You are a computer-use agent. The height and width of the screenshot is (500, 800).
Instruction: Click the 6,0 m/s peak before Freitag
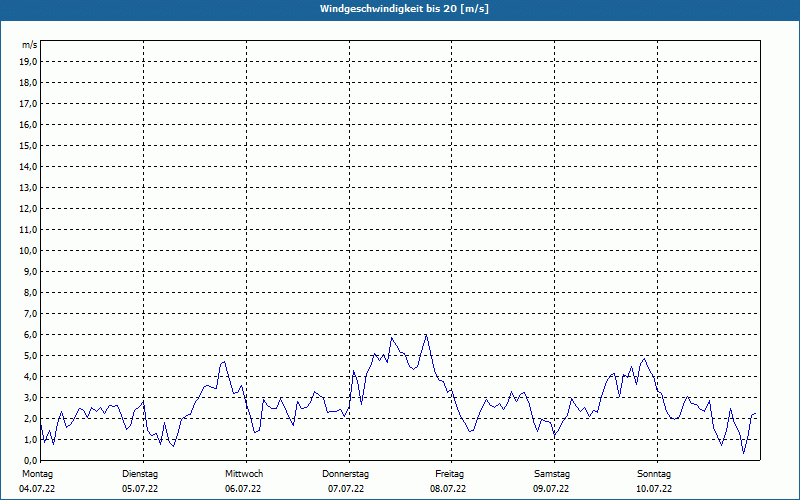426,335
